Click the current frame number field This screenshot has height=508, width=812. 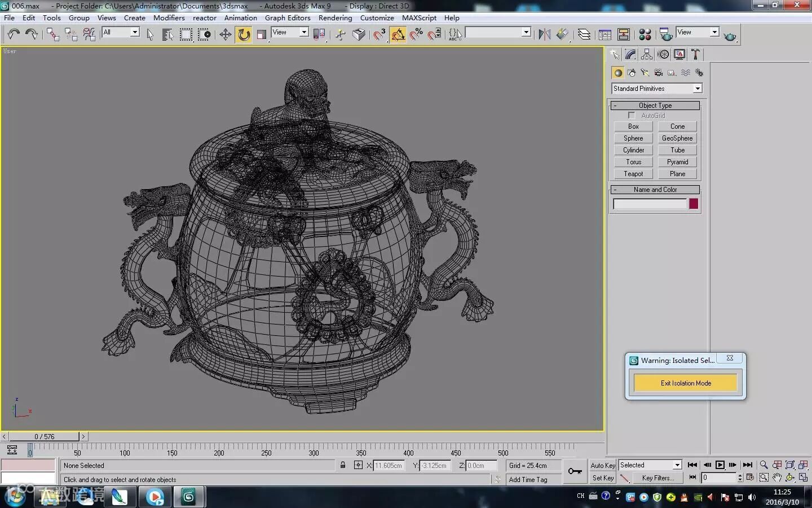pyautogui.click(x=719, y=478)
